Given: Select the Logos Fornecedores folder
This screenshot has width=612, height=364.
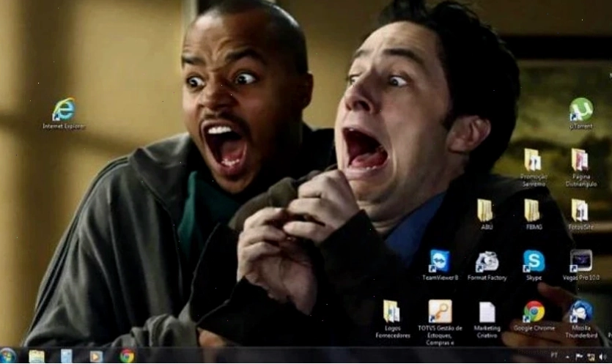Looking at the screenshot, I should [392, 319].
